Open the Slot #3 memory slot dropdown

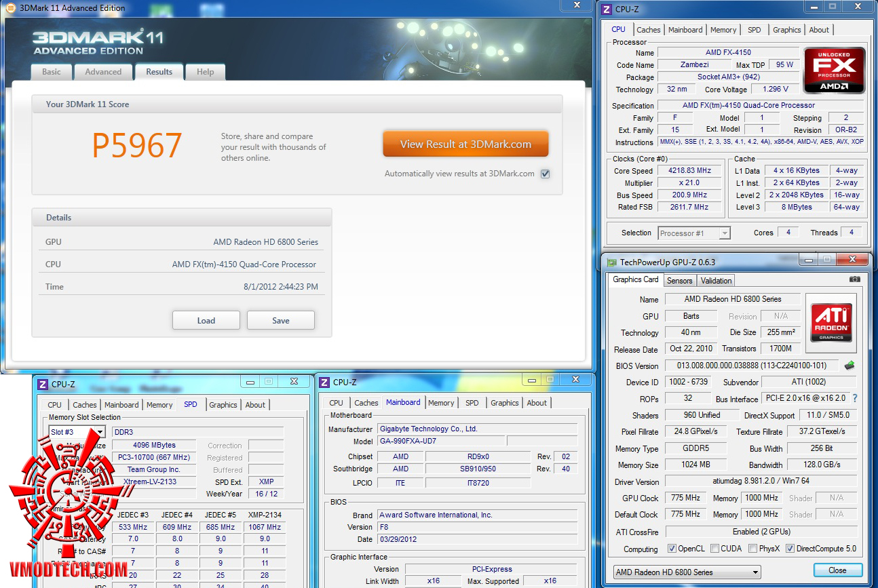tap(77, 432)
